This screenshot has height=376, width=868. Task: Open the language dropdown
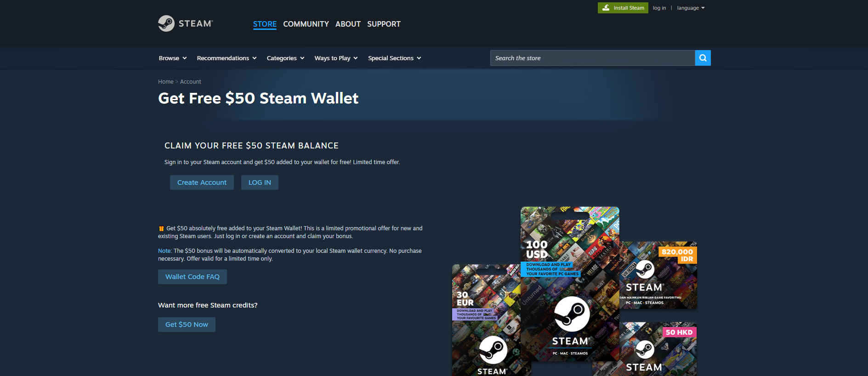tap(691, 8)
